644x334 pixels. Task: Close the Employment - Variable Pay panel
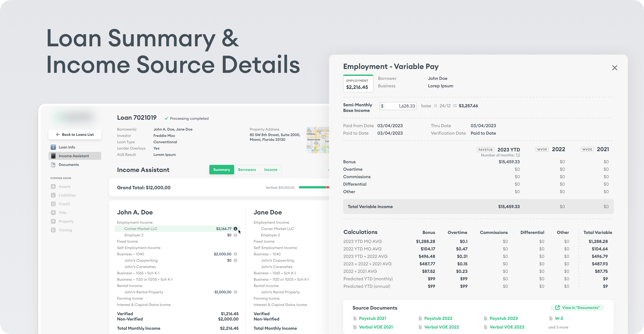(x=615, y=67)
